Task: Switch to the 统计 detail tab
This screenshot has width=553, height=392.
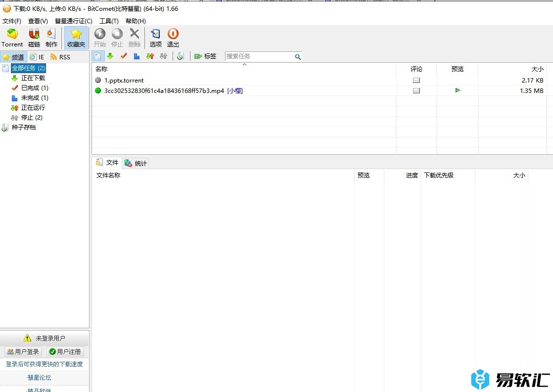Action: click(x=136, y=163)
